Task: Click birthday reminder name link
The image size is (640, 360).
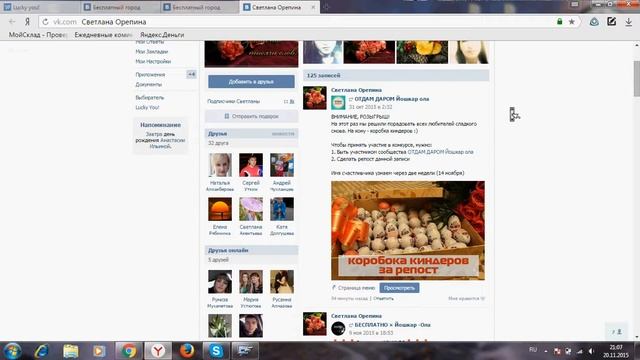Action: pyautogui.click(x=167, y=143)
